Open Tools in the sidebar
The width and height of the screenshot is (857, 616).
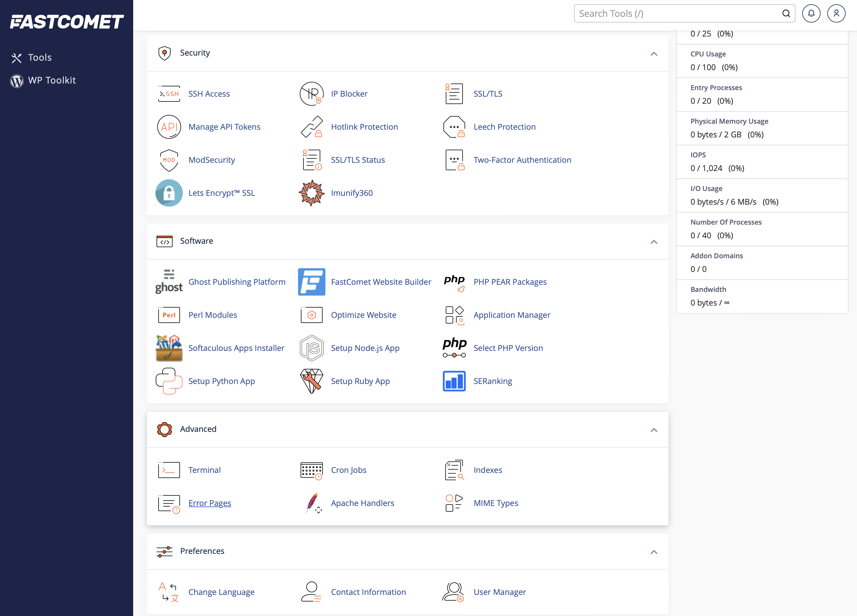[40, 57]
